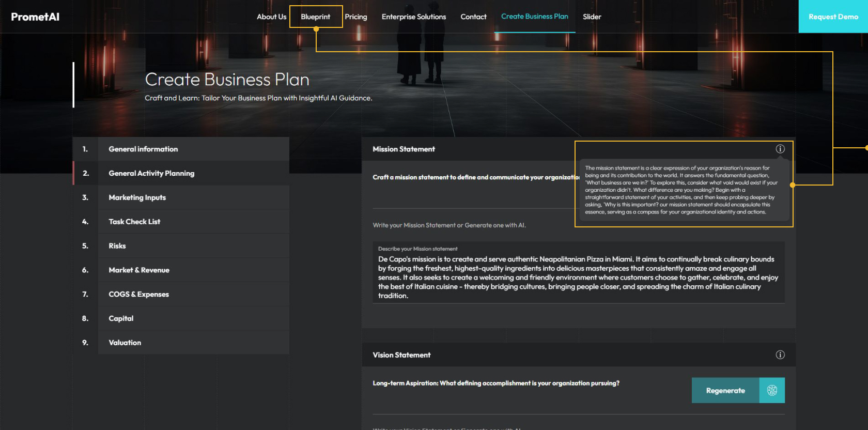The height and width of the screenshot is (430, 868).
Task: Select step 2 General Activity Planning
Action: (x=181, y=173)
